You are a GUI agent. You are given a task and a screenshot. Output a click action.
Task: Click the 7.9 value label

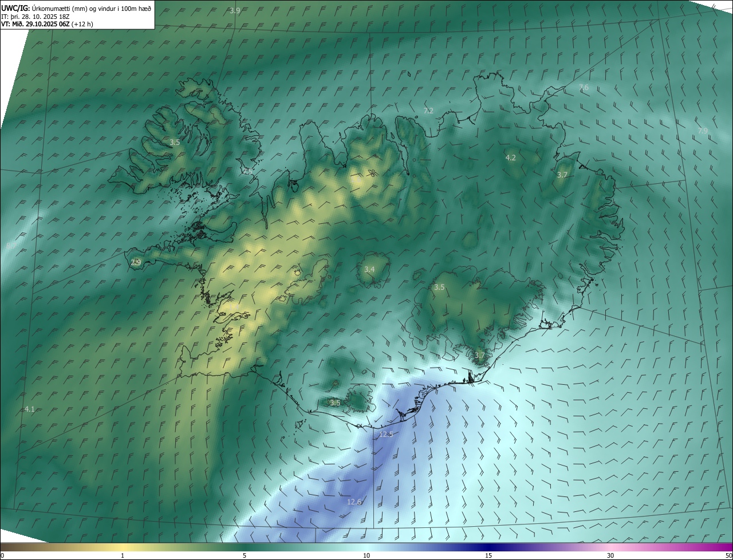coord(703,131)
